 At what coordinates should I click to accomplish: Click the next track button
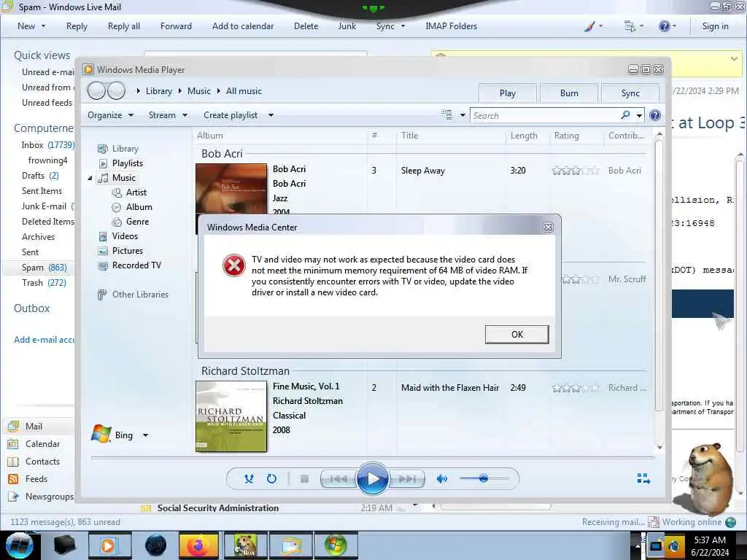click(x=407, y=478)
